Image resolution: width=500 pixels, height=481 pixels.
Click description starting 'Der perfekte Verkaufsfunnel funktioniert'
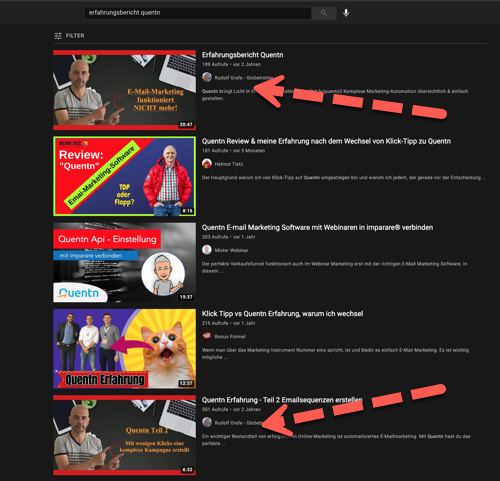point(334,267)
